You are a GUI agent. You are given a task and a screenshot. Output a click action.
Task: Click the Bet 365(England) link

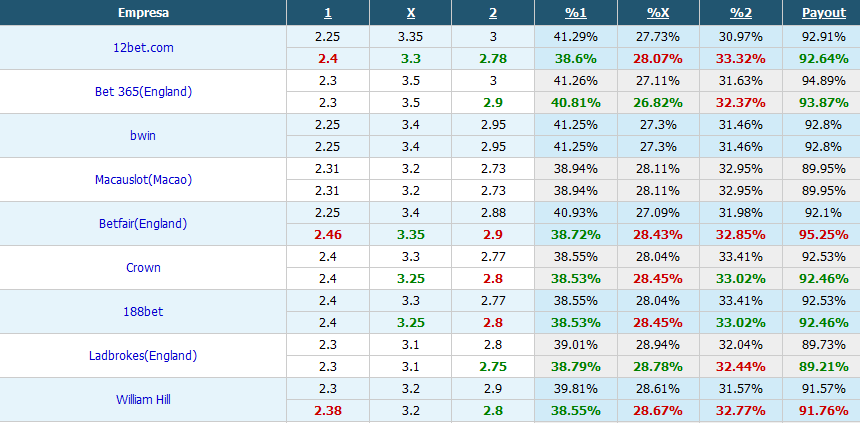[143, 92]
